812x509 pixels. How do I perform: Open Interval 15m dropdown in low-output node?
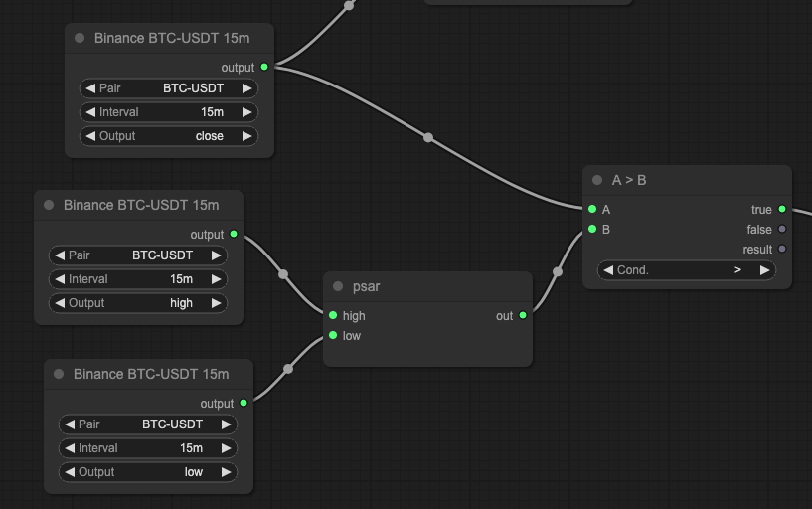[148, 448]
